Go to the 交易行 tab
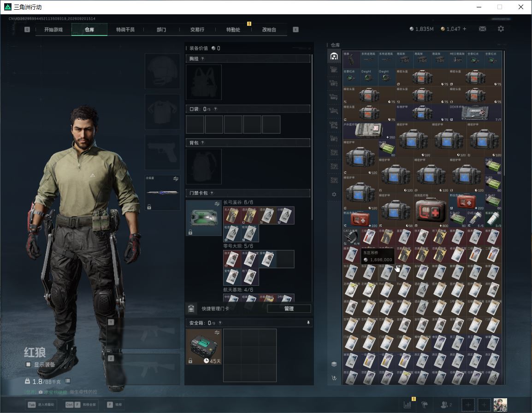 tap(197, 29)
